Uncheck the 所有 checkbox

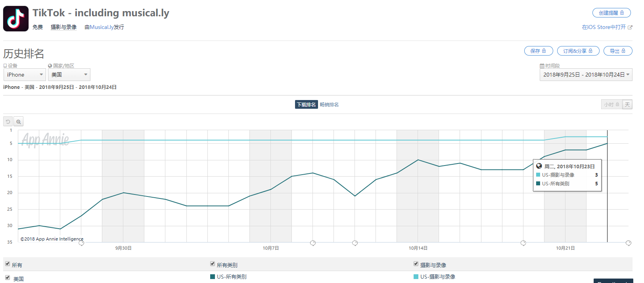7,264
